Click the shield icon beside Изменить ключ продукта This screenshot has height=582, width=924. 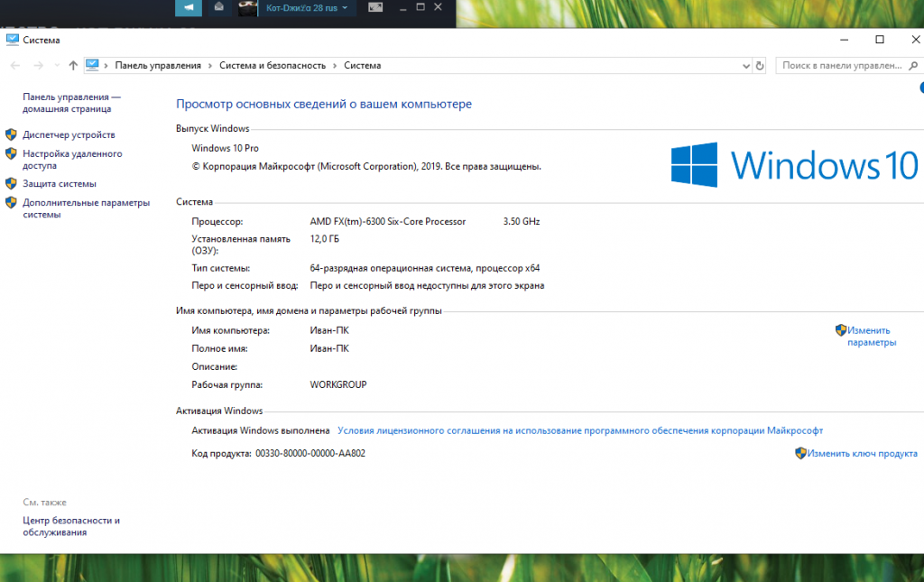(800, 453)
